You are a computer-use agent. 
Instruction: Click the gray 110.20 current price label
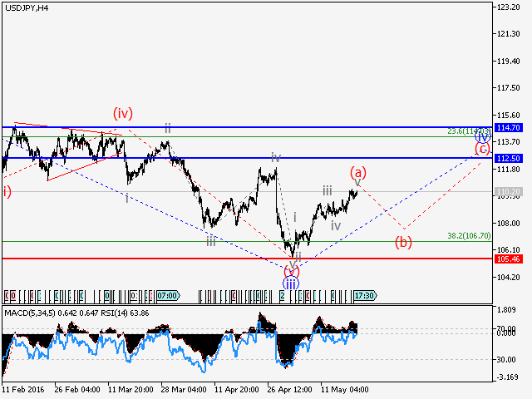click(508, 192)
